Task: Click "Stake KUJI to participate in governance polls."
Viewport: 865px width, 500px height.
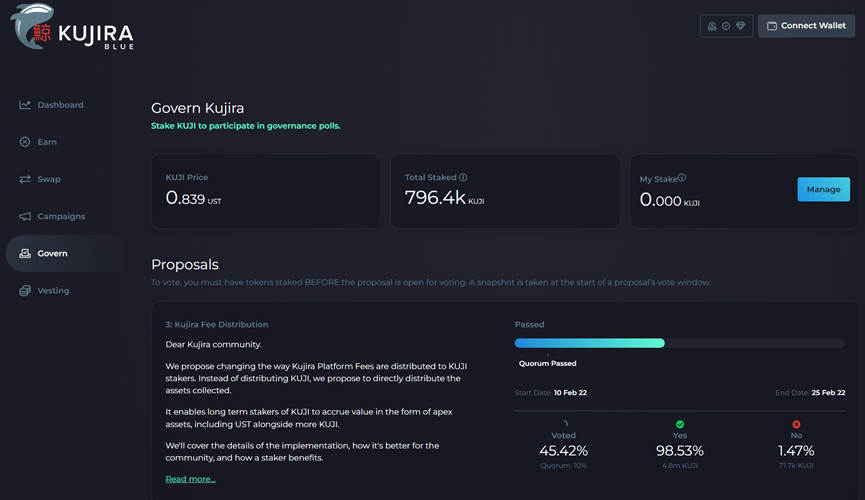Action: pyautogui.click(x=245, y=126)
